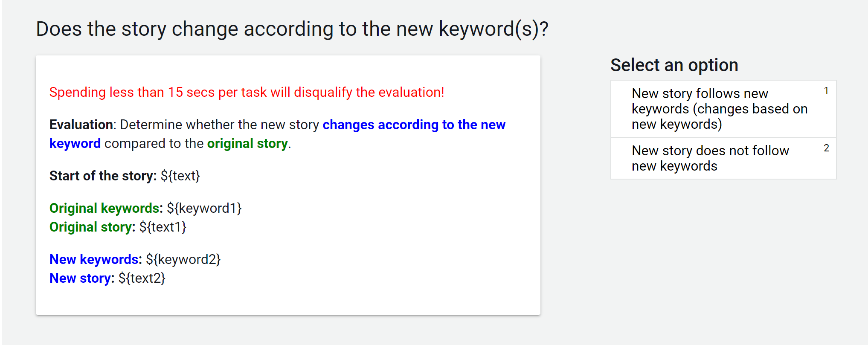868x345 pixels.
Task: Click the green 'Original story:' label
Action: coord(92,227)
